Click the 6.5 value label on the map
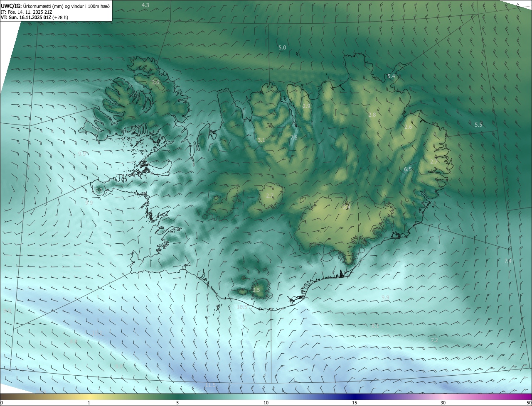The height and width of the screenshot is (406, 532). tap(408, 169)
